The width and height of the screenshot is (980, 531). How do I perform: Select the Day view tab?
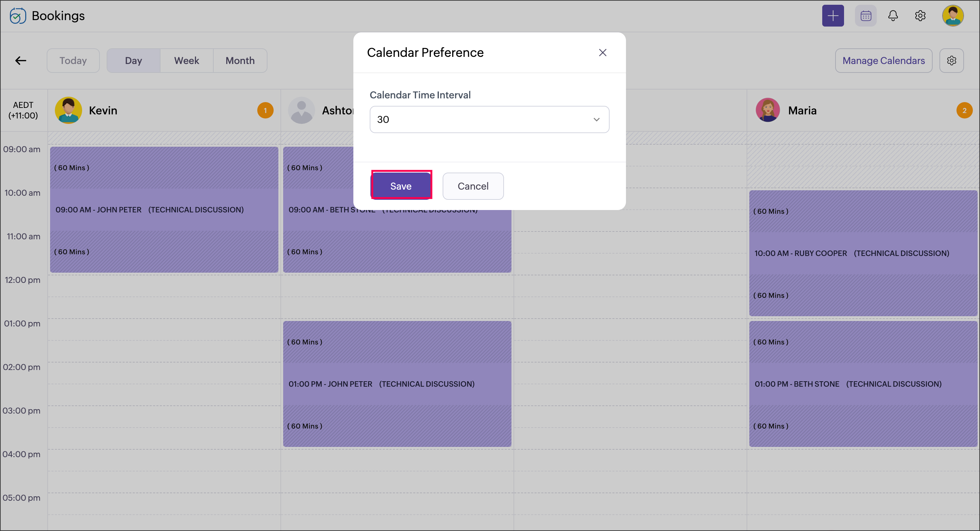[133, 61]
